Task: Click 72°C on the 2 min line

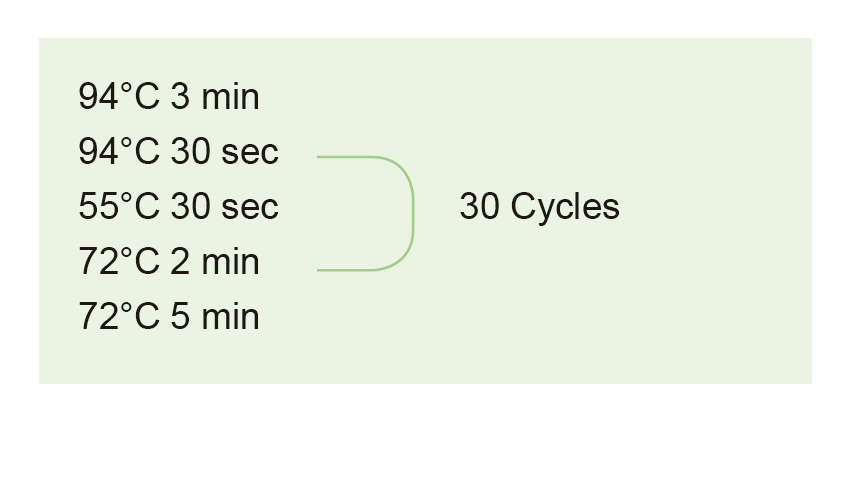Action: coord(119,262)
